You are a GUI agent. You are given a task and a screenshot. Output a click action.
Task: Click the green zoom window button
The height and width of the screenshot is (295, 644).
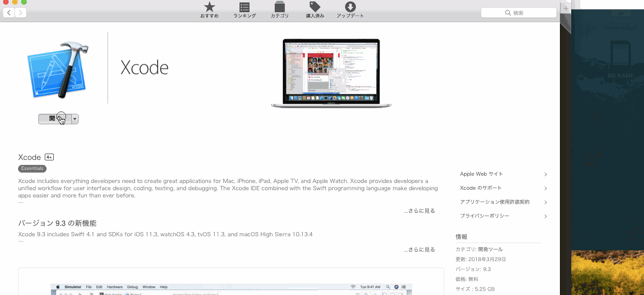point(24,2)
